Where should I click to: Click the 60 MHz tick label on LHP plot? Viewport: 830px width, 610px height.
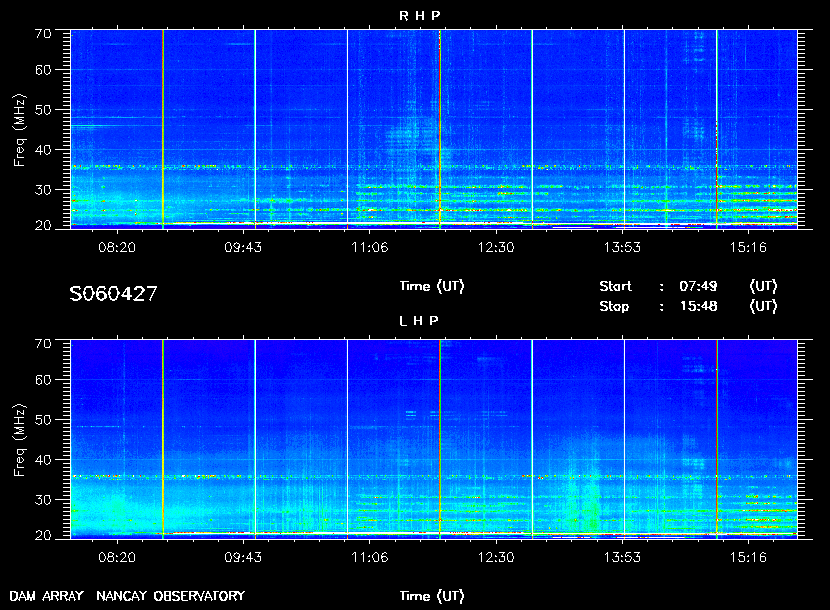pos(43,380)
